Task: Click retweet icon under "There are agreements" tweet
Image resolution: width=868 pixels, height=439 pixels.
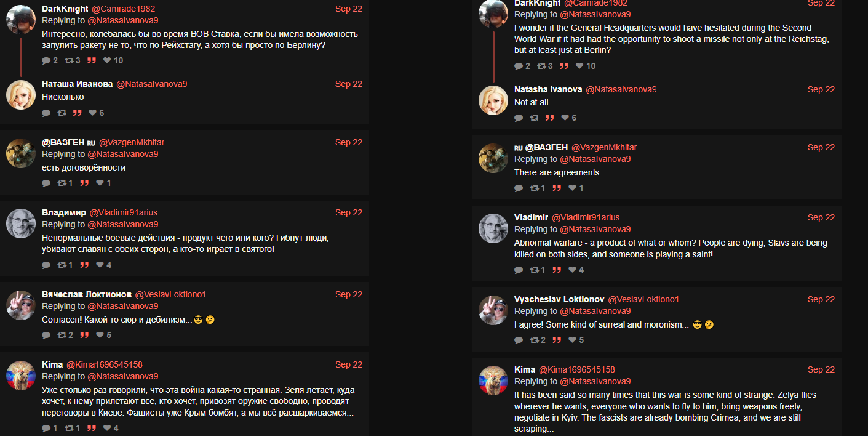Action: point(534,188)
